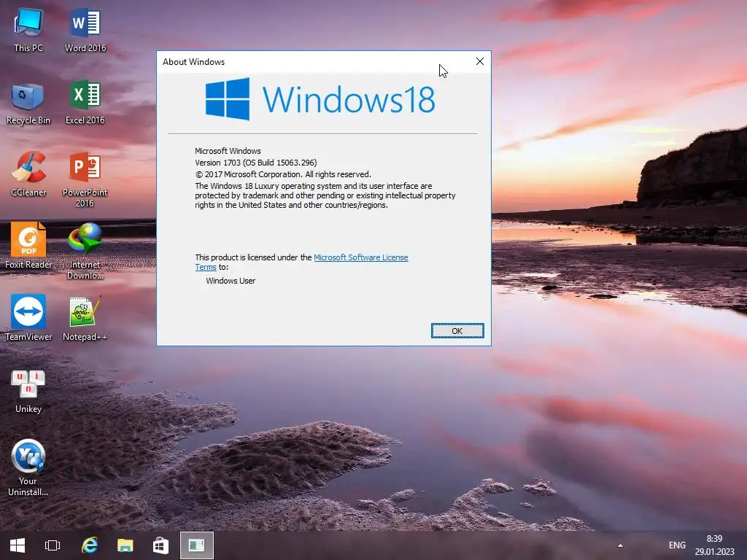Select the Your Uninstaller desktop icon
Image resolution: width=747 pixels, height=560 pixels.
[x=28, y=467]
